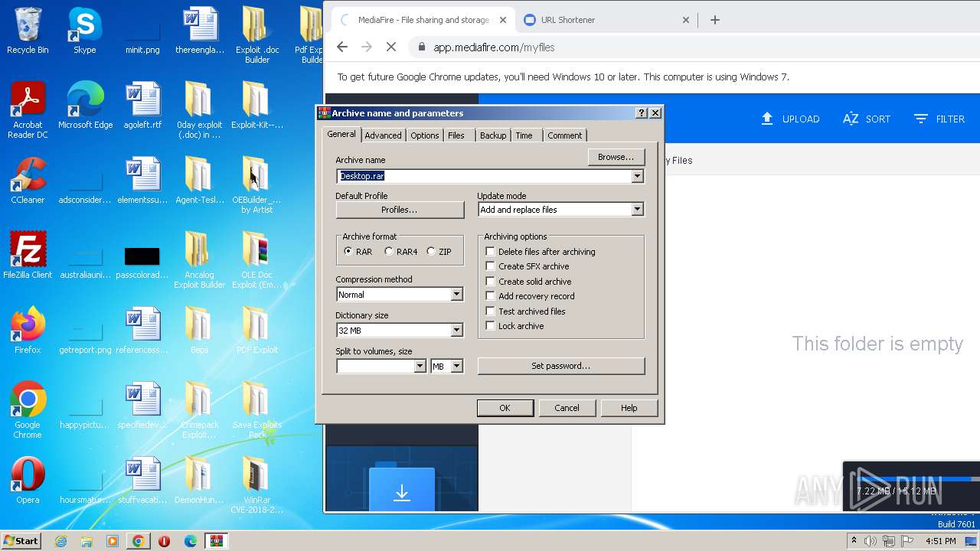Select RAR4 archive format
The image size is (980, 551).
(389, 252)
